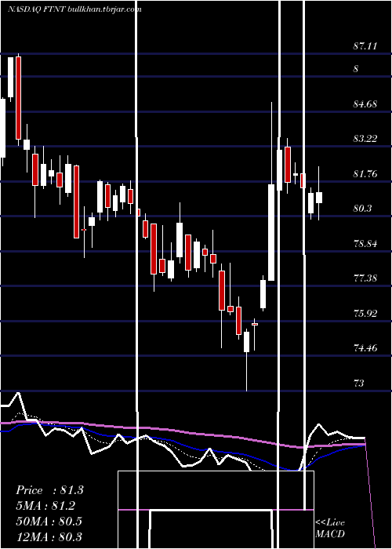This screenshot has width=392, height=549.
Task: Click the Price : 81.3 readout
Action: pos(49,490)
